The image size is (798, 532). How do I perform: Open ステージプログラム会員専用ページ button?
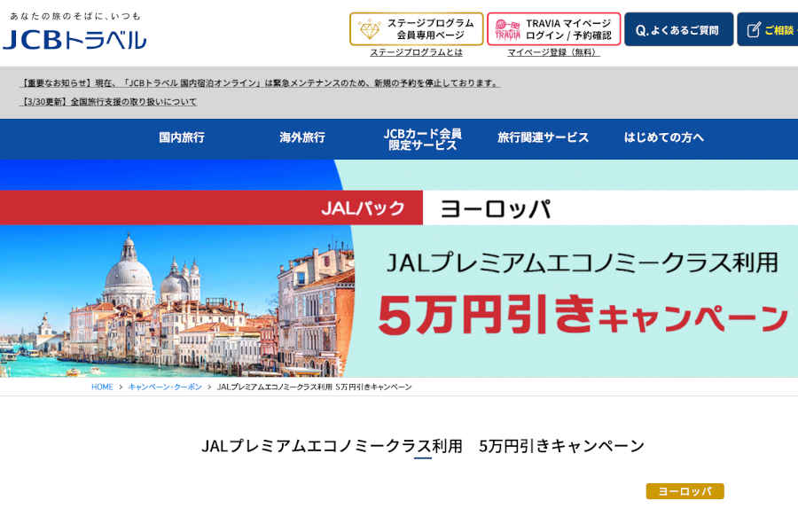click(417, 29)
